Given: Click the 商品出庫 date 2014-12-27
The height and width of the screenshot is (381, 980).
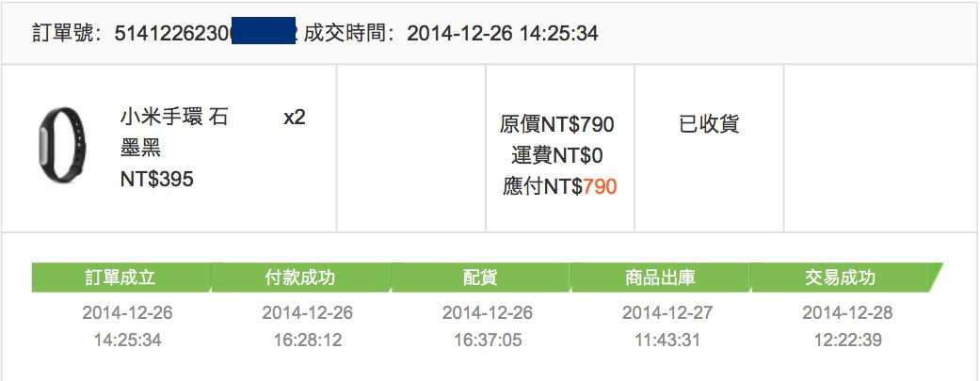Looking at the screenshot, I should click(x=667, y=312).
